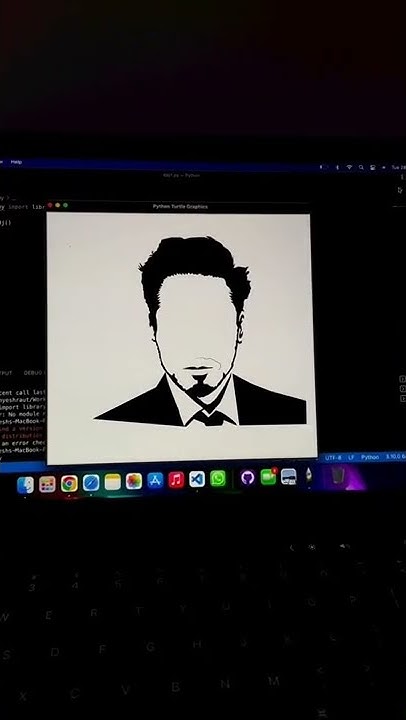Screen dimensions: 406x720
Task: Launch Google Chrome from the dock
Action: [69, 484]
